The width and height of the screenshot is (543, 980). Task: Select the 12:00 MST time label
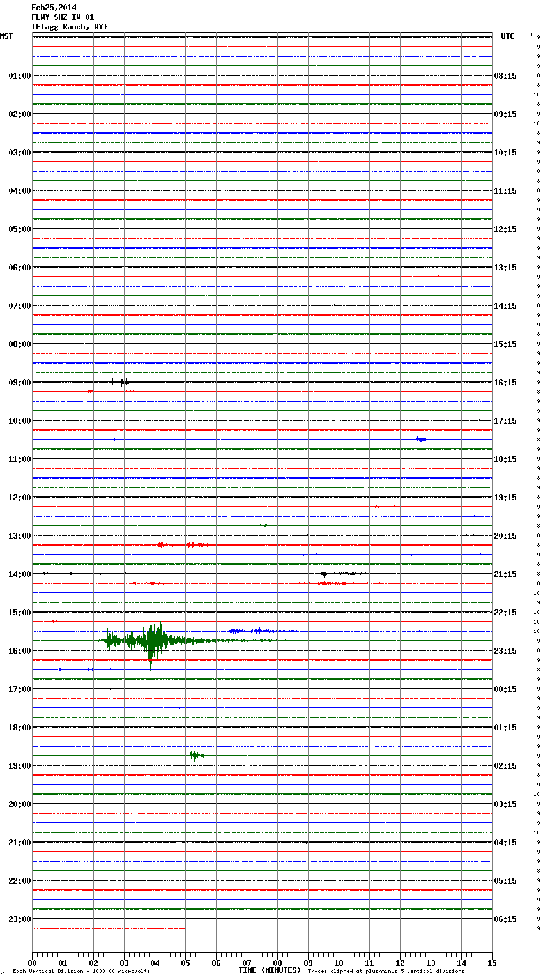coord(19,498)
